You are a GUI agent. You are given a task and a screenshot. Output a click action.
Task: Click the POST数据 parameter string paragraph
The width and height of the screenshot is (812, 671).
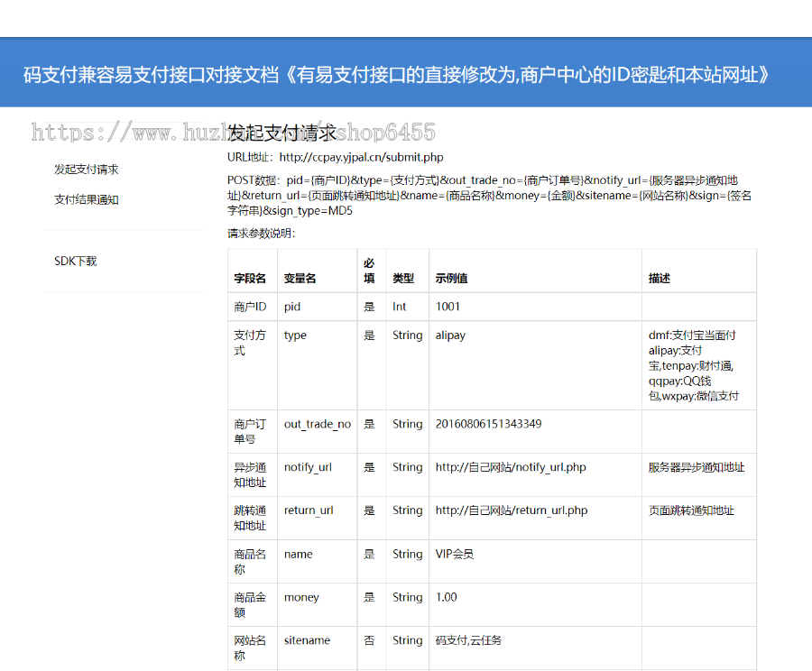(489, 195)
